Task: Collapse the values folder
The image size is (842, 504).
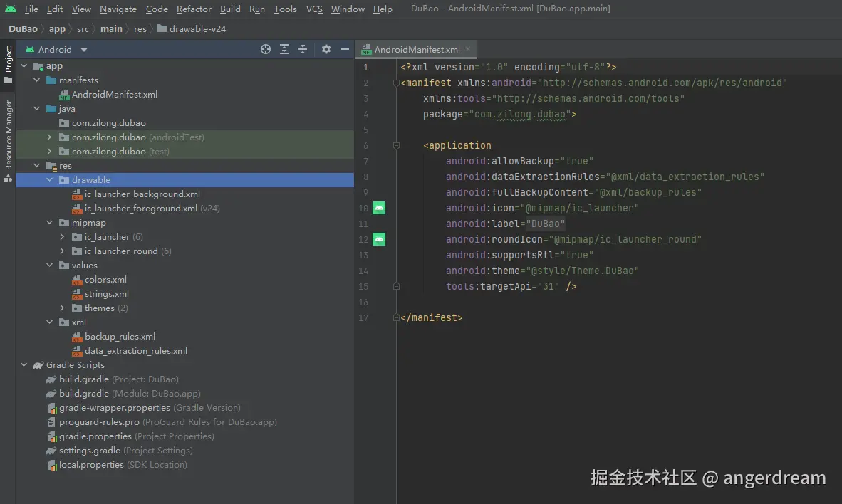Action: [x=49, y=265]
